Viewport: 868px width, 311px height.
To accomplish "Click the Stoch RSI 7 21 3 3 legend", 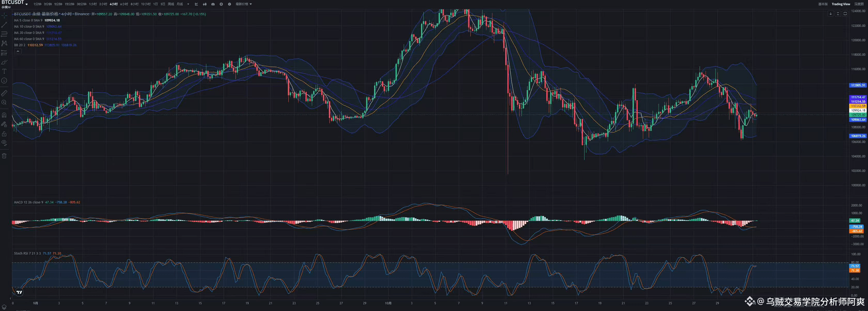I will point(38,253).
